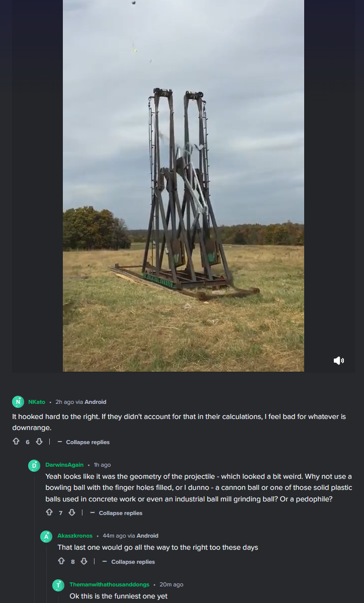
Task: Downvote Akaszkronos's comment
Action: pos(84,561)
